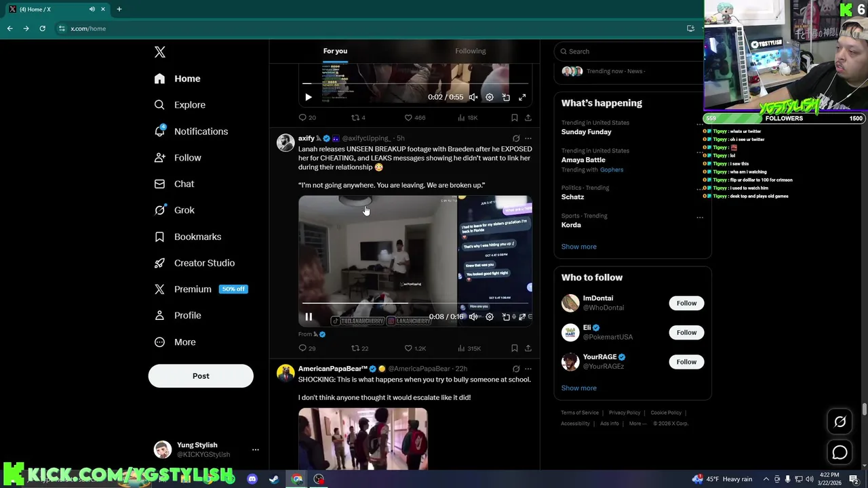Open axify video settings gear

coord(490,317)
